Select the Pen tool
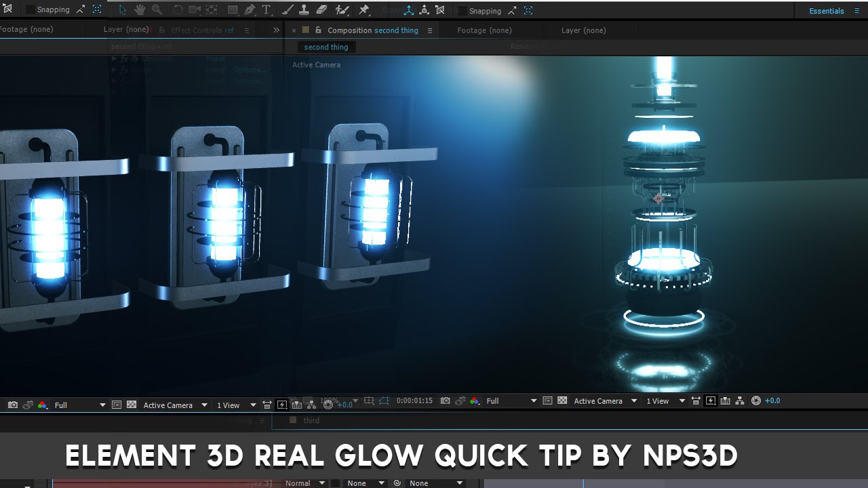 tap(250, 9)
